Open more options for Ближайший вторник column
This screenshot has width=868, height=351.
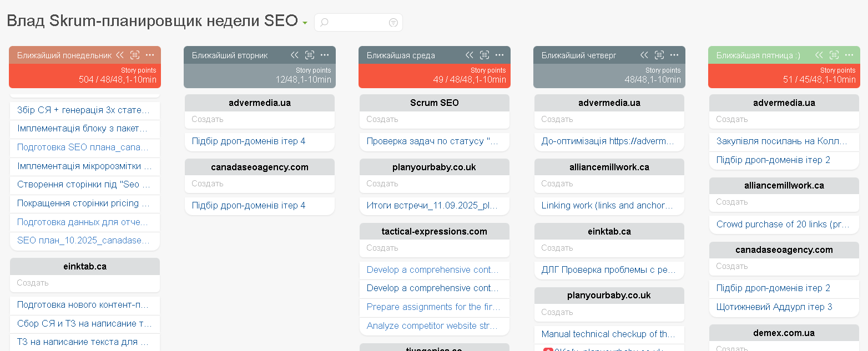click(x=325, y=55)
